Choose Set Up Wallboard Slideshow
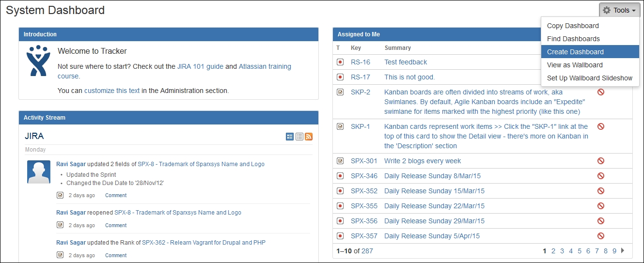This screenshot has height=263, width=644. coord(590,78)
